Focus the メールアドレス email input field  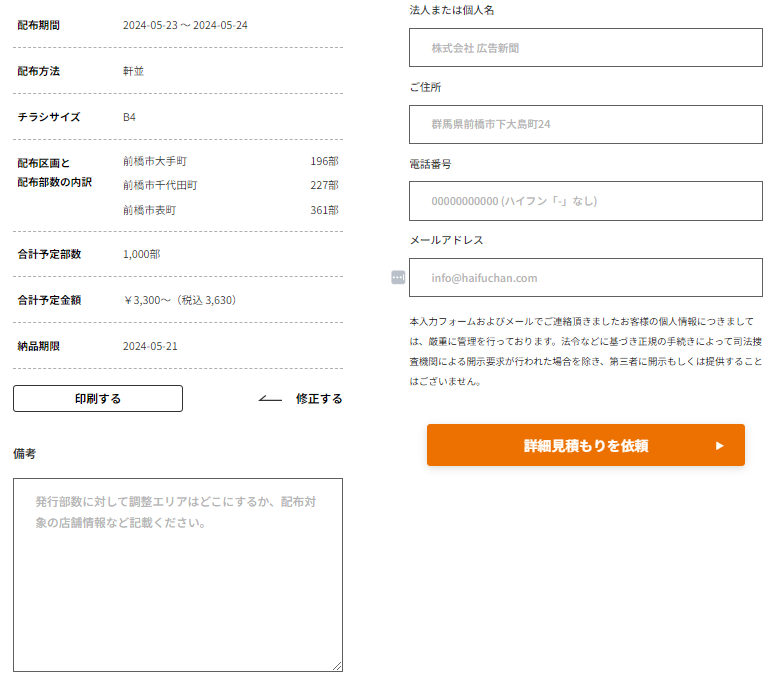(x=585, y=278)
